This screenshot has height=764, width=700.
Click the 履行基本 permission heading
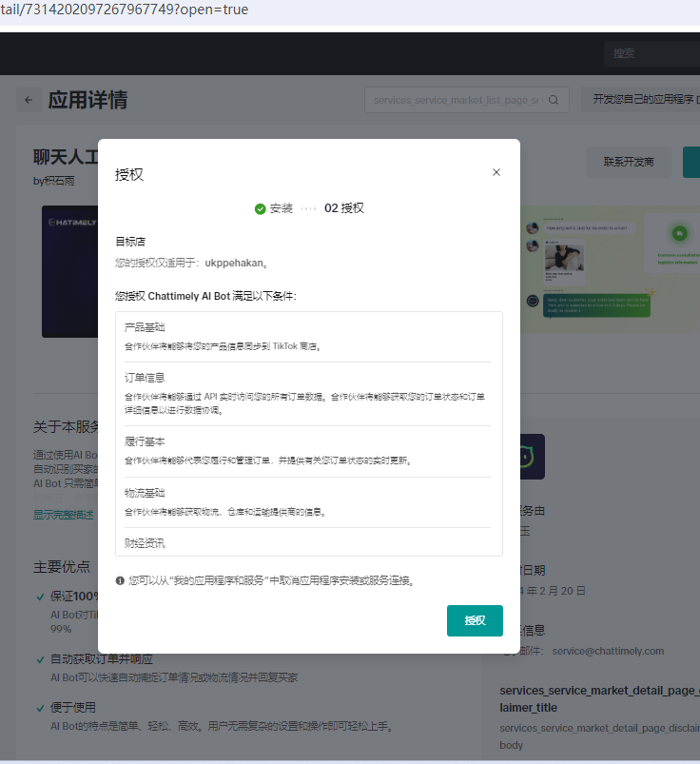pos(145,441)
